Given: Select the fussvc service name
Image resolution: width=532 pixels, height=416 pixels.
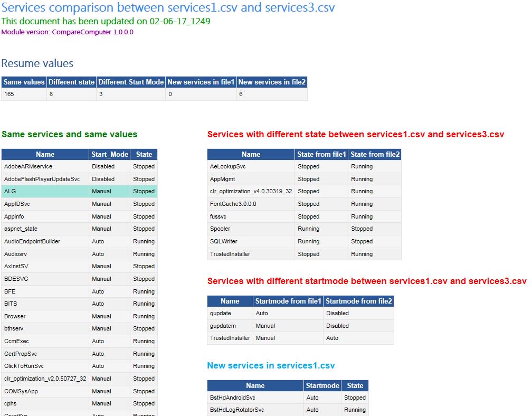Looking at the screenshot, I should pyautogui.click(x=218, y=216).
